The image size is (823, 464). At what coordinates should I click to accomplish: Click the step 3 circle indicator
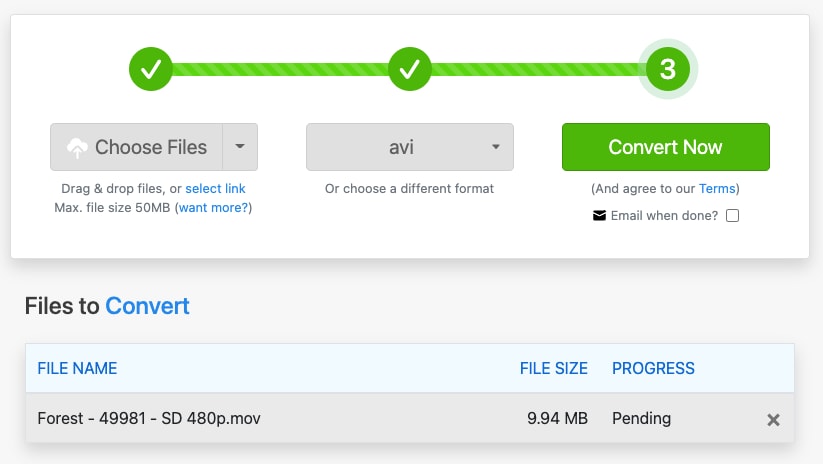(x=668, y=69)
